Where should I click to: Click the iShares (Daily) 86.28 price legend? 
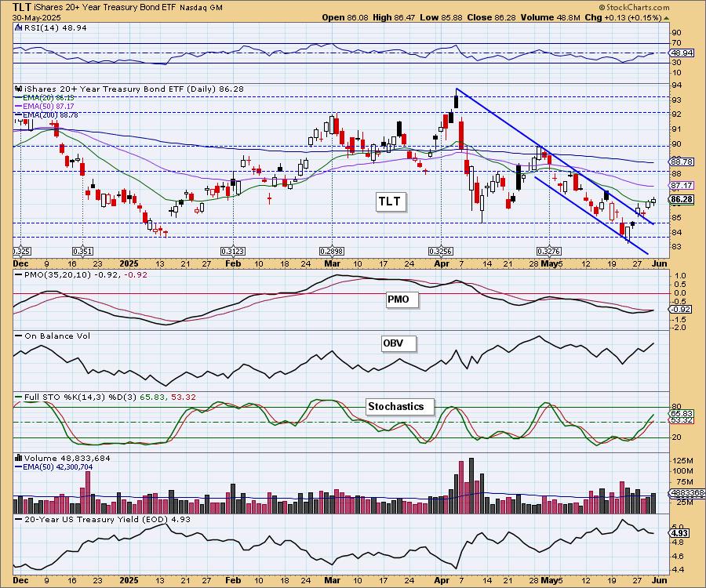[134, 89]
